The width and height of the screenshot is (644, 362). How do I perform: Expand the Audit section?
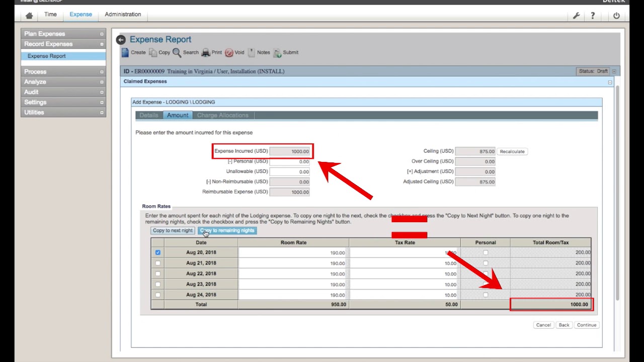[x=102, y=92]
